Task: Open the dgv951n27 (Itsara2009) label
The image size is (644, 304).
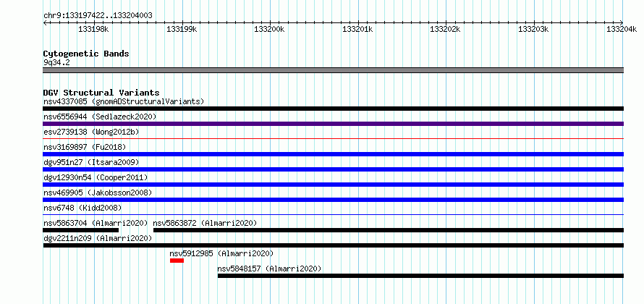Action: coord(91,162)
